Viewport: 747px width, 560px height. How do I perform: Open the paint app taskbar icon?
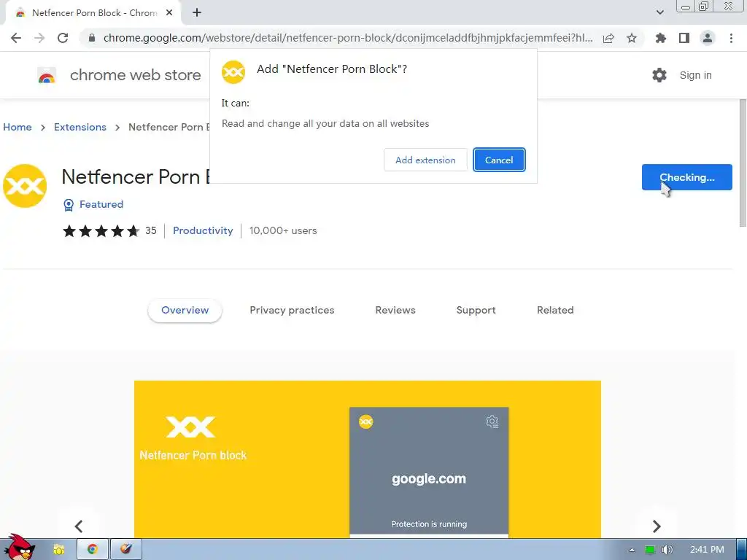125,550
